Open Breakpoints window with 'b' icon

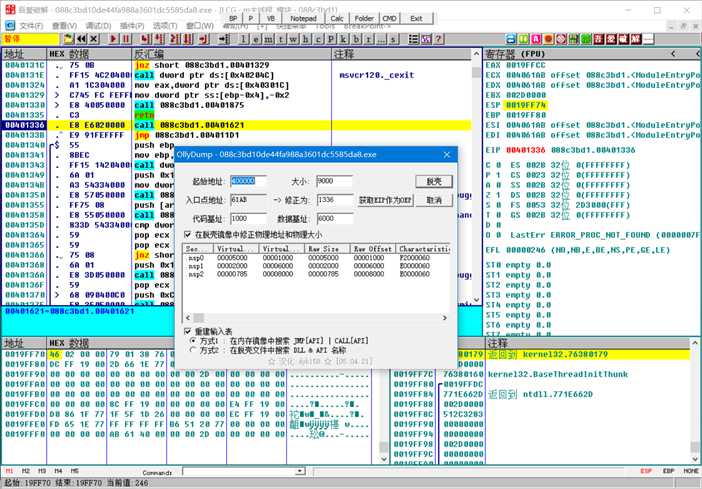pyautogui.click(x=356, y=39)
